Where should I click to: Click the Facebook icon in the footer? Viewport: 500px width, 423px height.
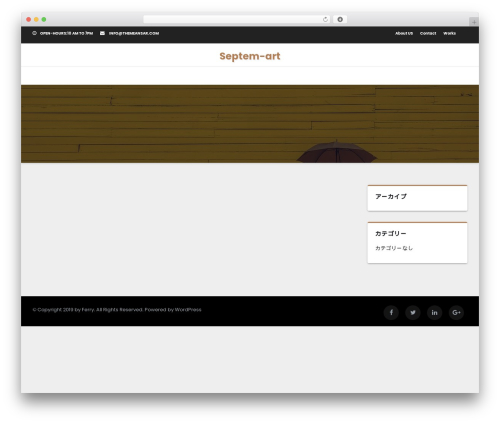(x=391, y=312)
